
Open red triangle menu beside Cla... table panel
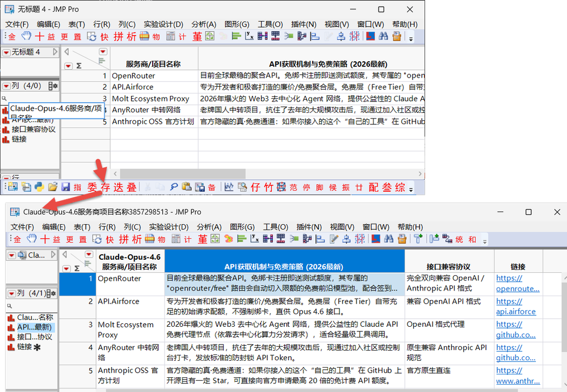[x=11, y=255]
